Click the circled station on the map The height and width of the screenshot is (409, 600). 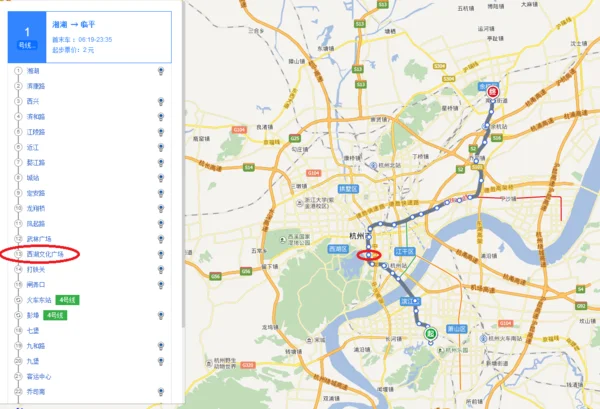pyautogui.click(x=369, y=256)
